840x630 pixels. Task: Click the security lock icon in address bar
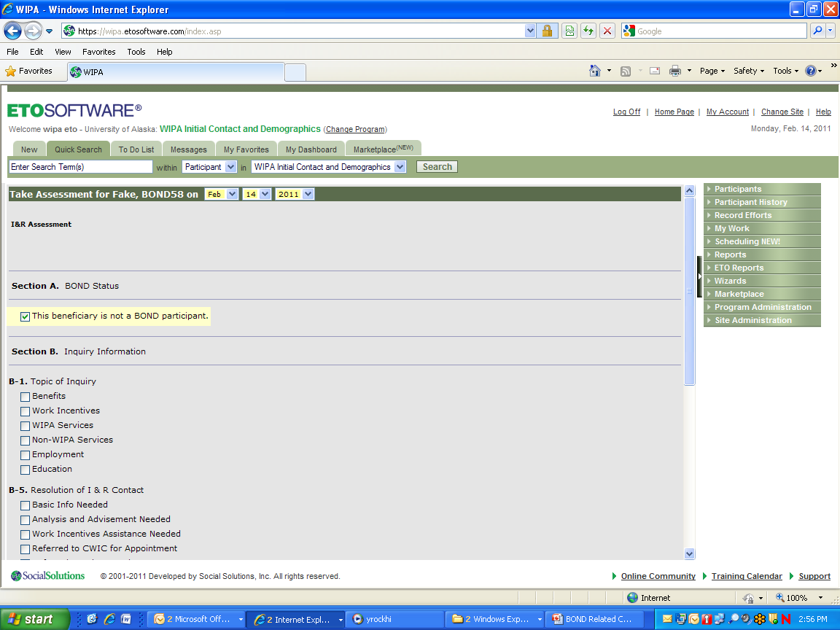[547, 31]
